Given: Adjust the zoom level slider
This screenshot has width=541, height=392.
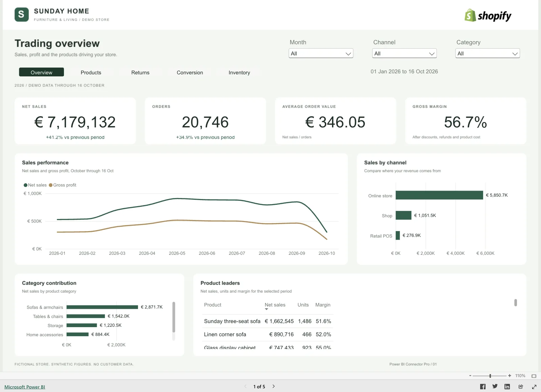Looking at the screenshot, I should 490,376.
